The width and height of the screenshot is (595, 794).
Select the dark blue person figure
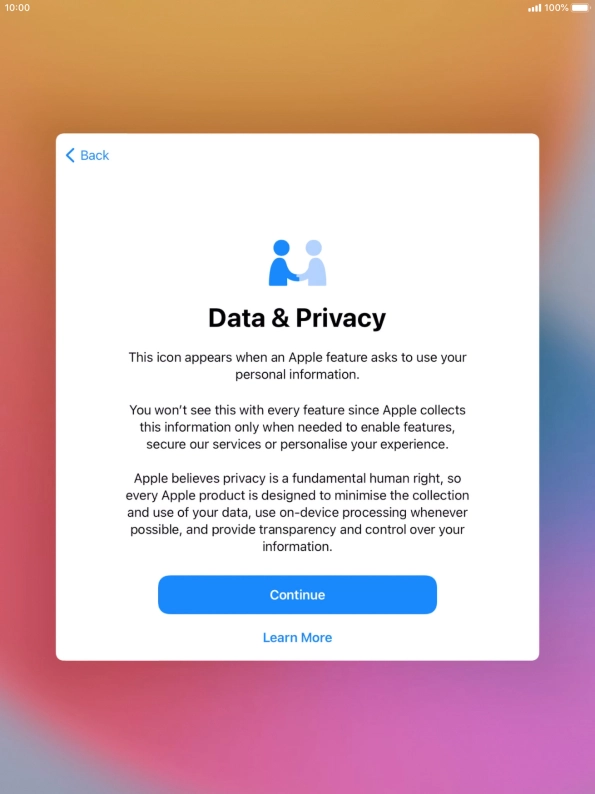click(282, 263)
